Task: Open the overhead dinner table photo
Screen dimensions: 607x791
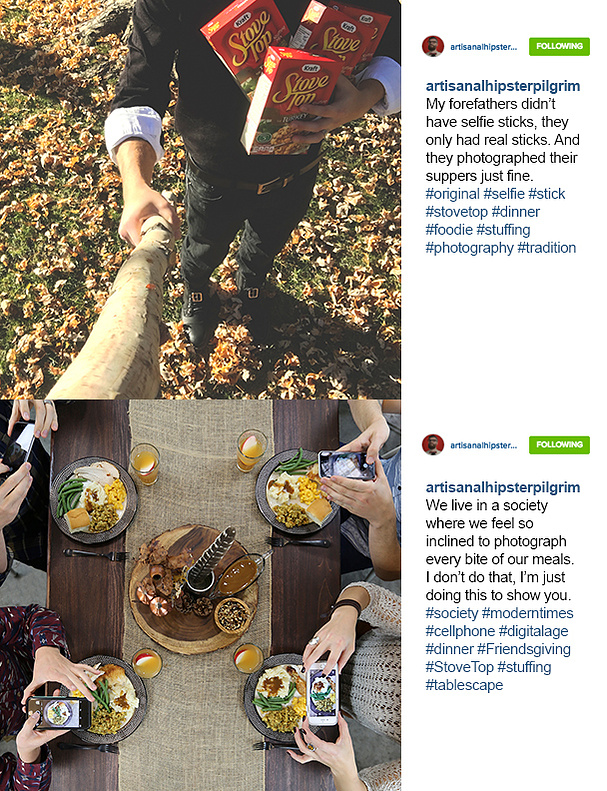Action: pyautogui.click(x=200, y=595)
